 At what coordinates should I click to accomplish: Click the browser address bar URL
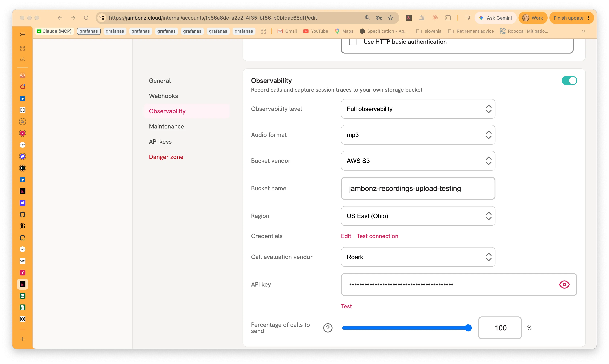pos(213,18)
